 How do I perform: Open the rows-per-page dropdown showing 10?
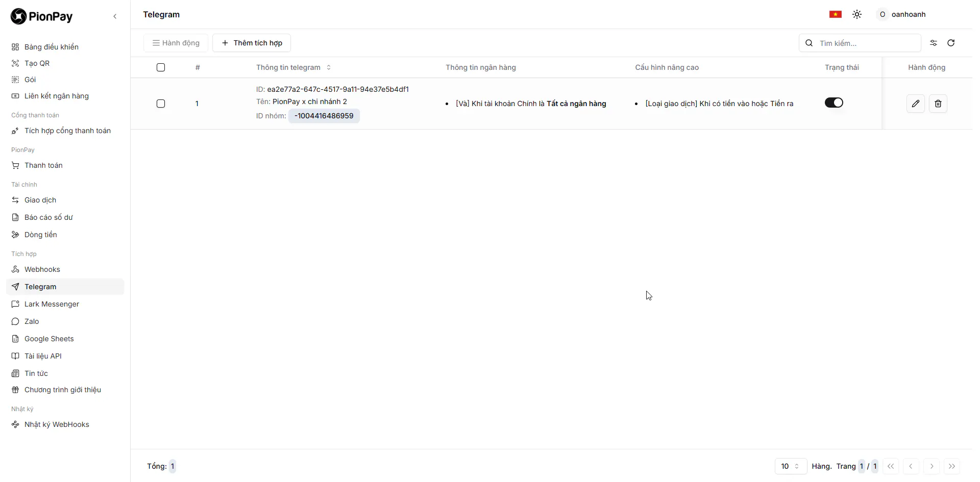pos(791,466)
